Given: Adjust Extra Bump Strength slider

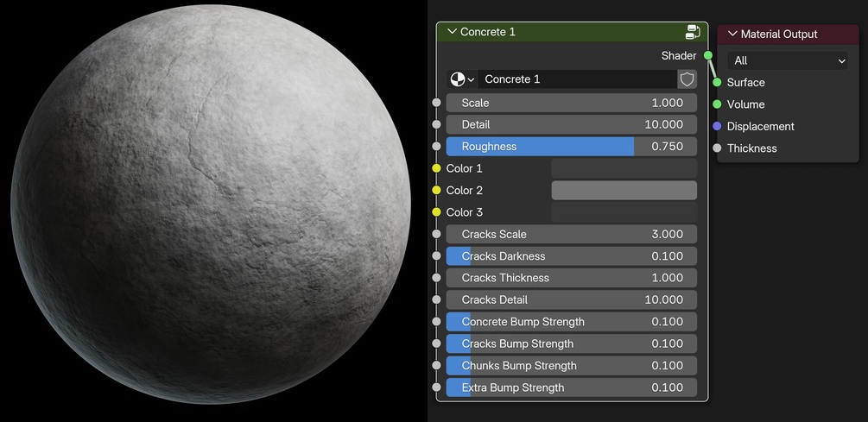Looking at the screenshot, I should [x=571, y=387].
